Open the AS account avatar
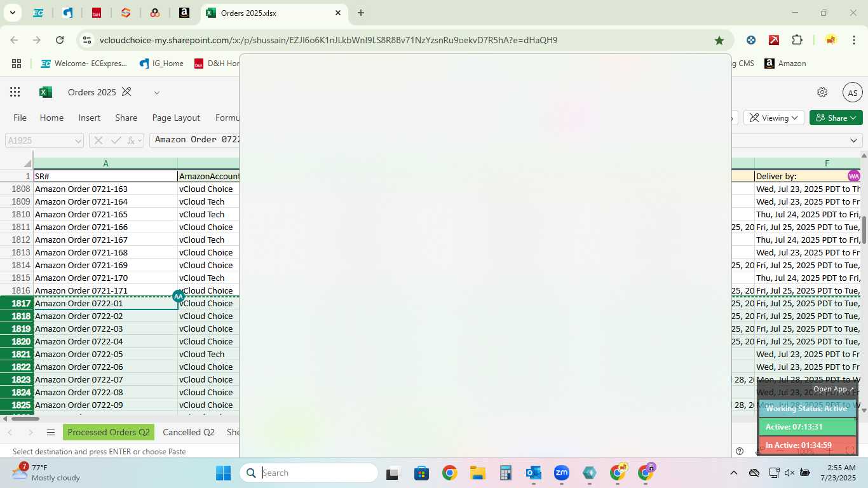Viewport: 868px width, 488px height. pyautogui.click(x=853, y=92)
